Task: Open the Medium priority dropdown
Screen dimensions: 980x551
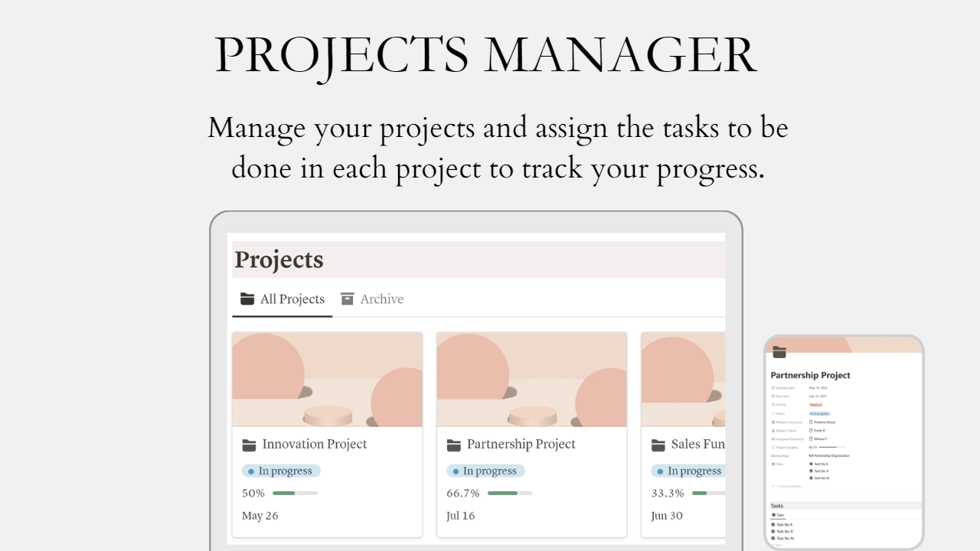Action: click(x=815, y=405)
